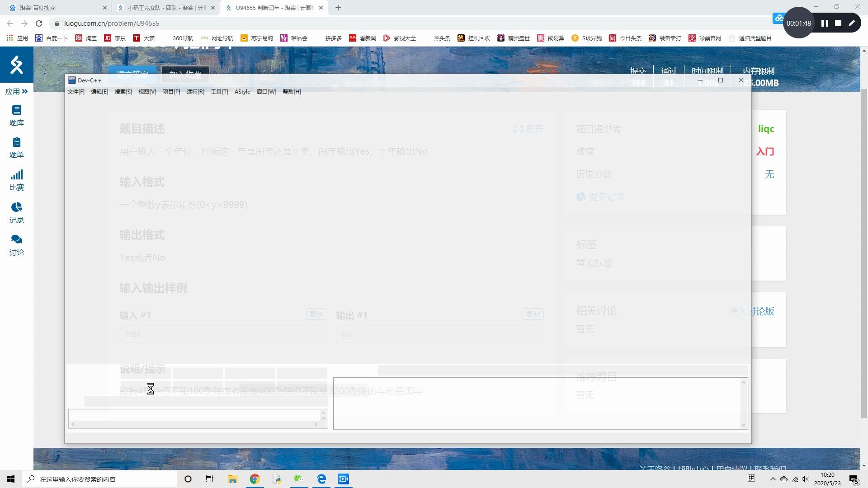
Task: Go back in browser history
Action: point(10,23)
